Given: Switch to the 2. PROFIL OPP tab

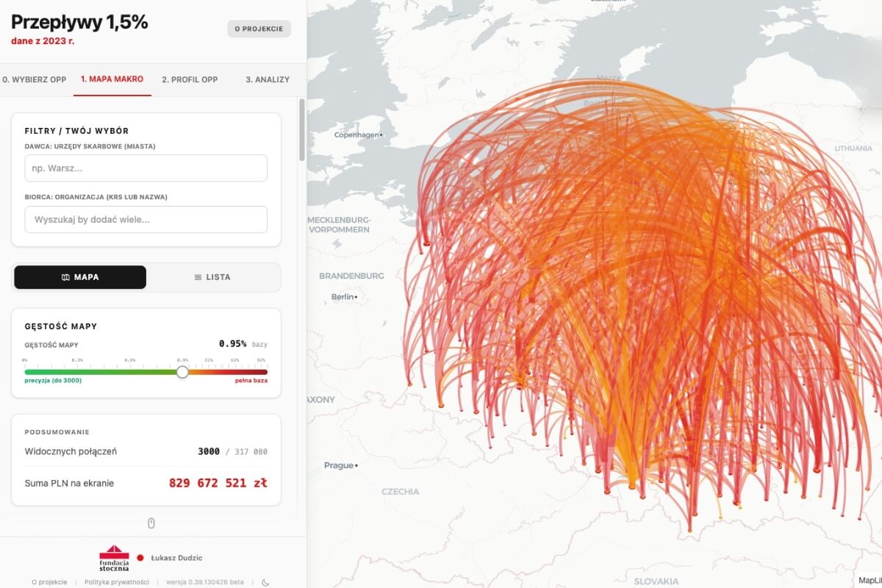Looking at the screenshot, I should pyautogui.click(x=190, y=79).
